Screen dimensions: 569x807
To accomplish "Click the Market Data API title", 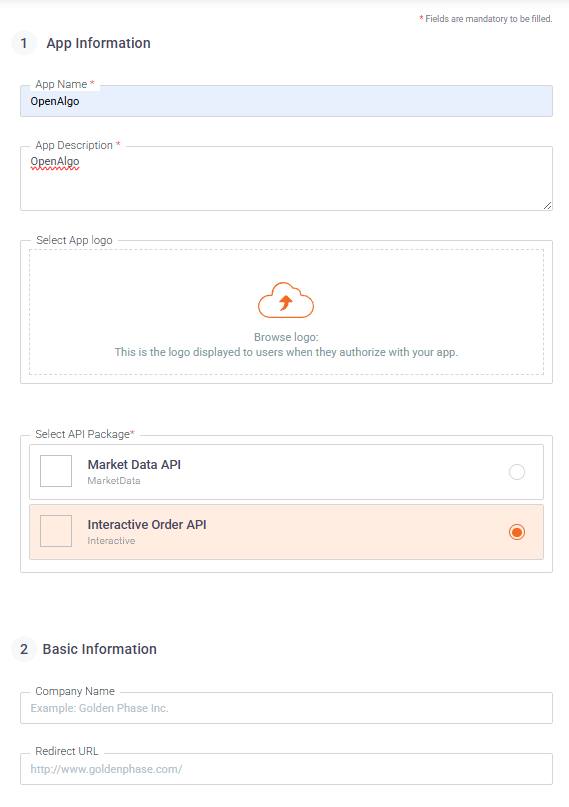I will click(134, 465).
